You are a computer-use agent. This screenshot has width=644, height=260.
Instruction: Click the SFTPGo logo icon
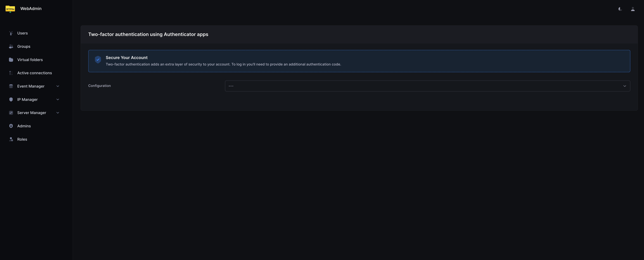pos(10,9)
